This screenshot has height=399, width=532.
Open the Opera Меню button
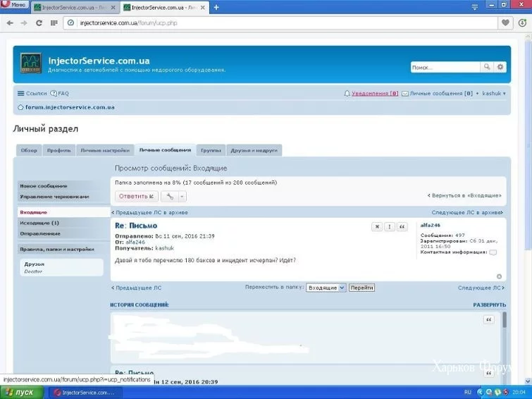[15, 5]
